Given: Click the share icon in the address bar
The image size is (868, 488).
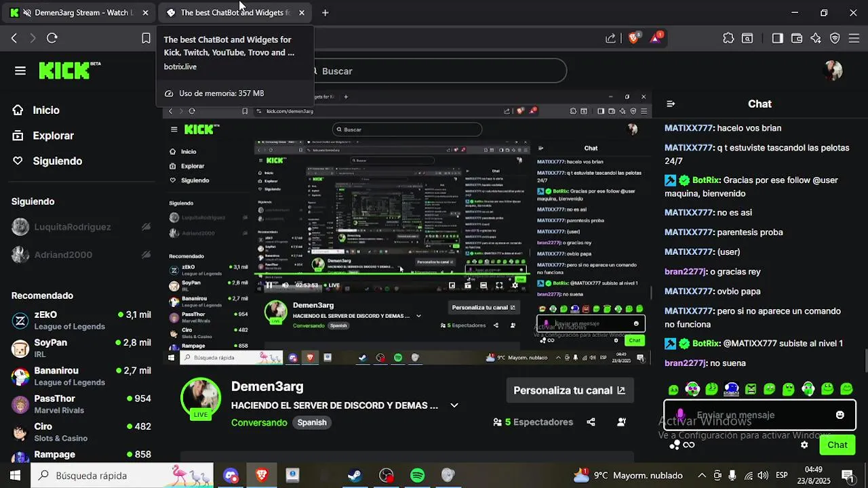Looking at the screenshot, I should [611, 38].
